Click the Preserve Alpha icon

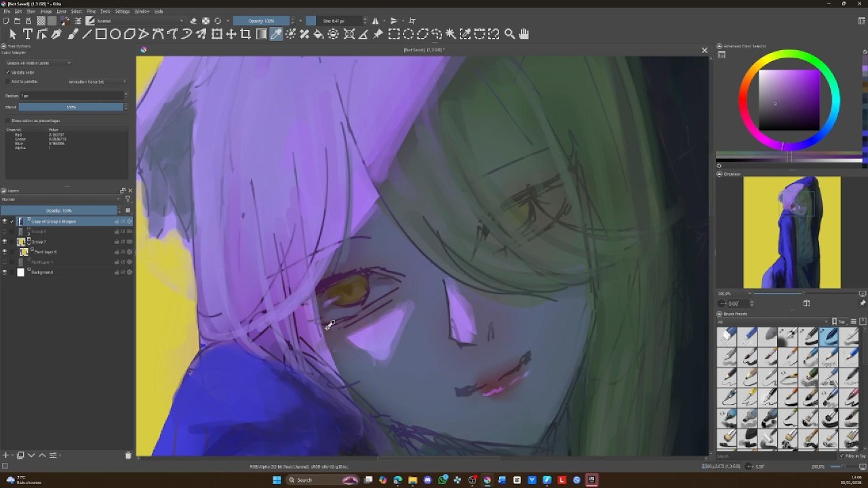[205, 21]
